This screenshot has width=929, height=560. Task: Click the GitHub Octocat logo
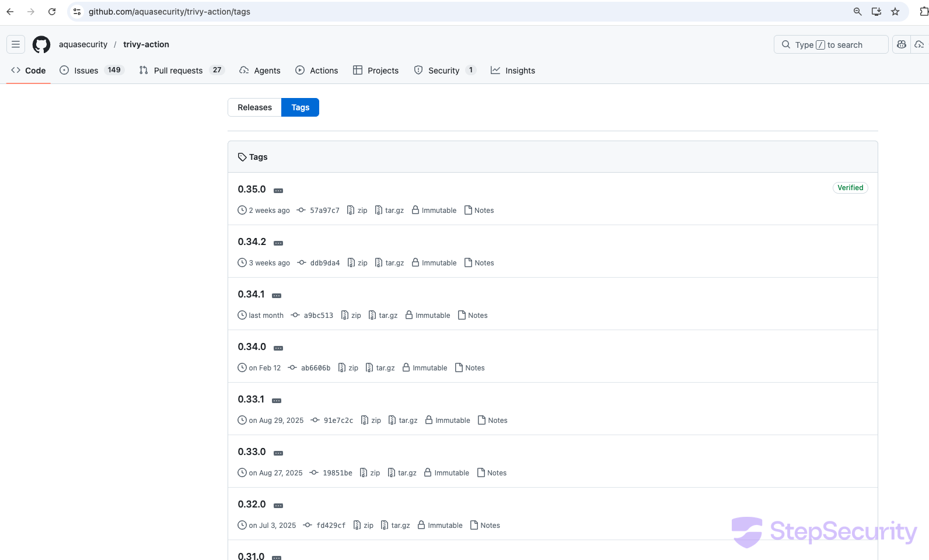(x=41, y=44)
